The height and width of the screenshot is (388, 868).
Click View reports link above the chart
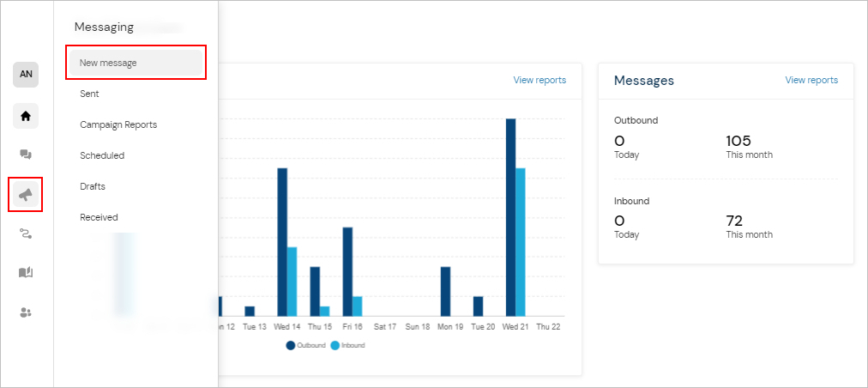point(539,80)
